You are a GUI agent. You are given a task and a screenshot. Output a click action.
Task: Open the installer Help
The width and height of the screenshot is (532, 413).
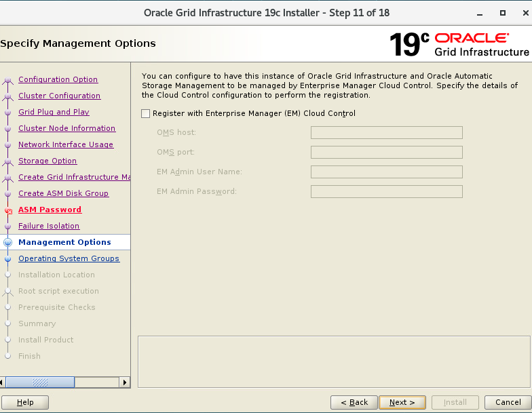point(25,402)
